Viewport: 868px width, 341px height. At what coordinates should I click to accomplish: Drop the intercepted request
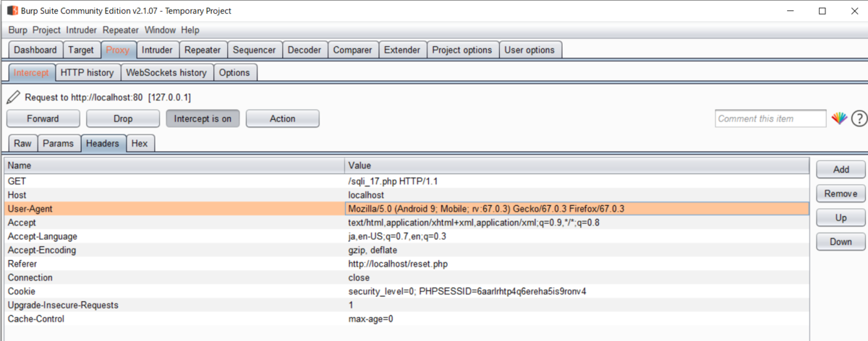123,118
